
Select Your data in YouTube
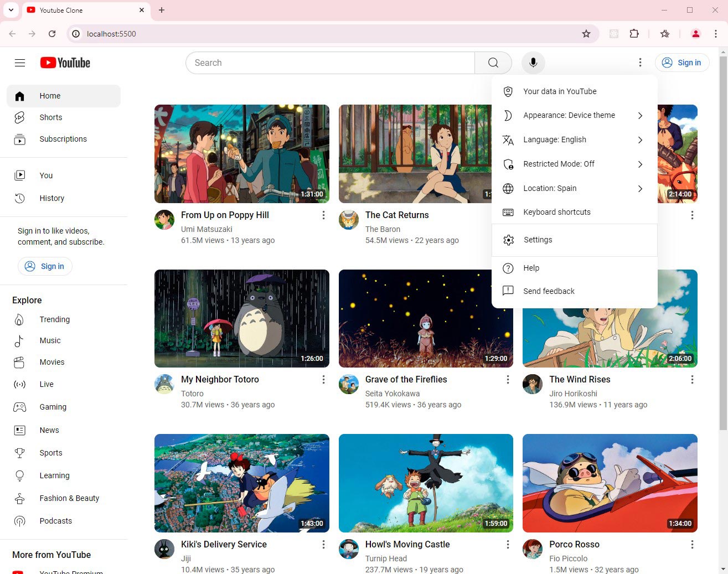click(x=574, y=91)
